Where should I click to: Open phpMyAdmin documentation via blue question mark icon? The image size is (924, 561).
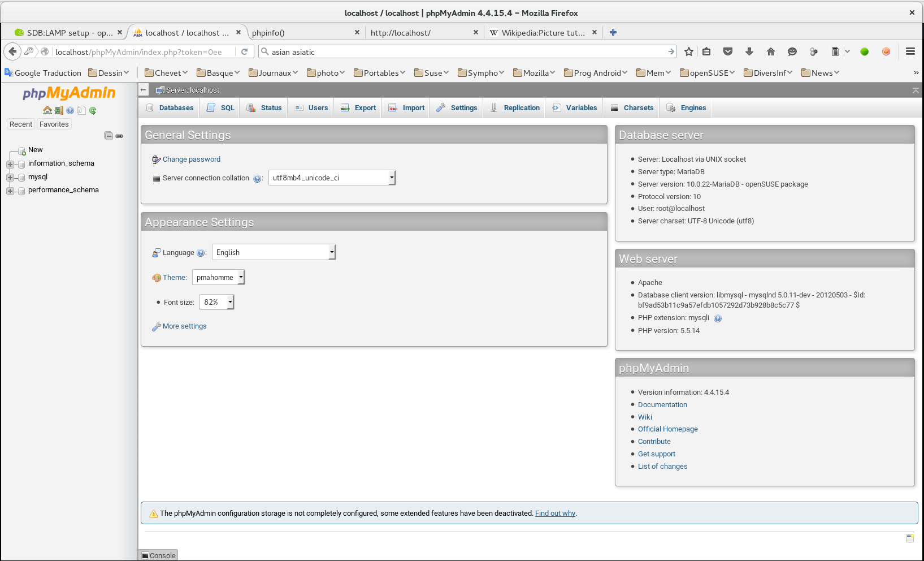tap(70, 110)
